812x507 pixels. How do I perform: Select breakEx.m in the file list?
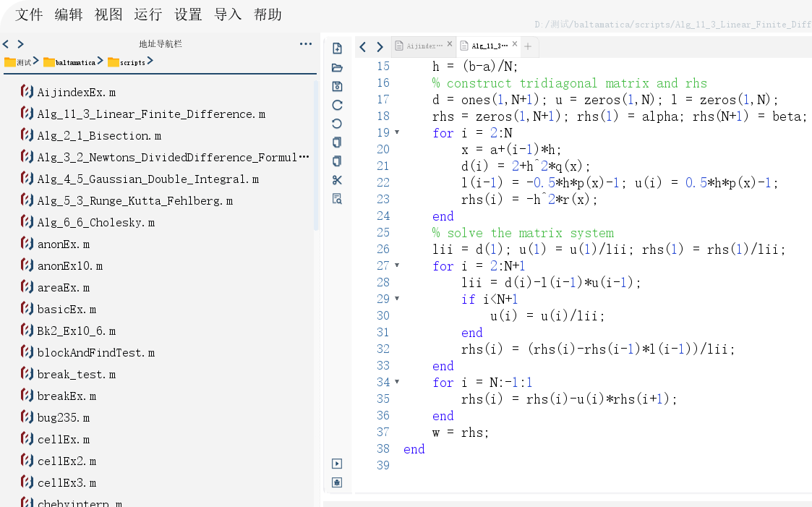pyautogui.click(x=58, y=396)
